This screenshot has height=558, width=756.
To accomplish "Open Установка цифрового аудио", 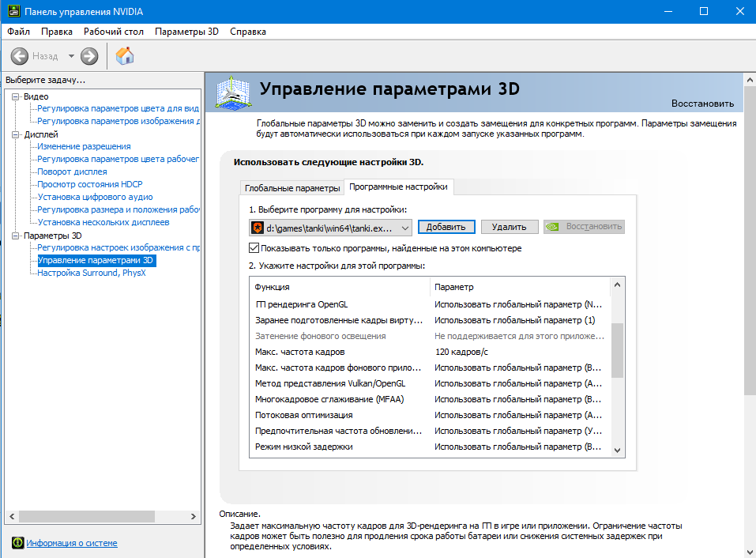I will pyautogui.click(x=95, y=197).
